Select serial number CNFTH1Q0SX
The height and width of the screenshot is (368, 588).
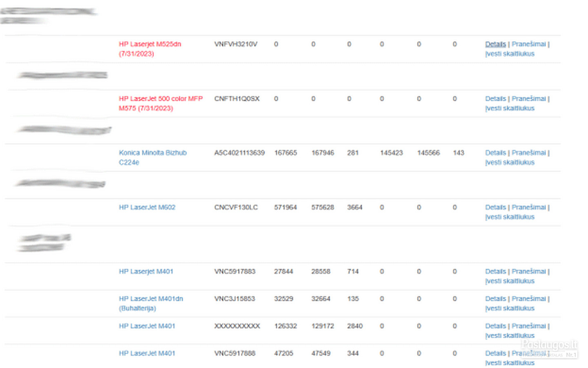point(237,99)
